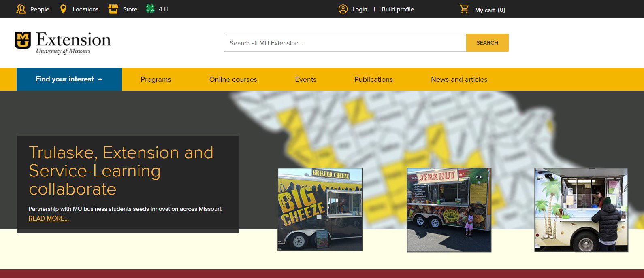This screenshot has height=278, width=644.
Task: Click the Jerk Hut food truck photo
Action: click(x=449, y=210)
